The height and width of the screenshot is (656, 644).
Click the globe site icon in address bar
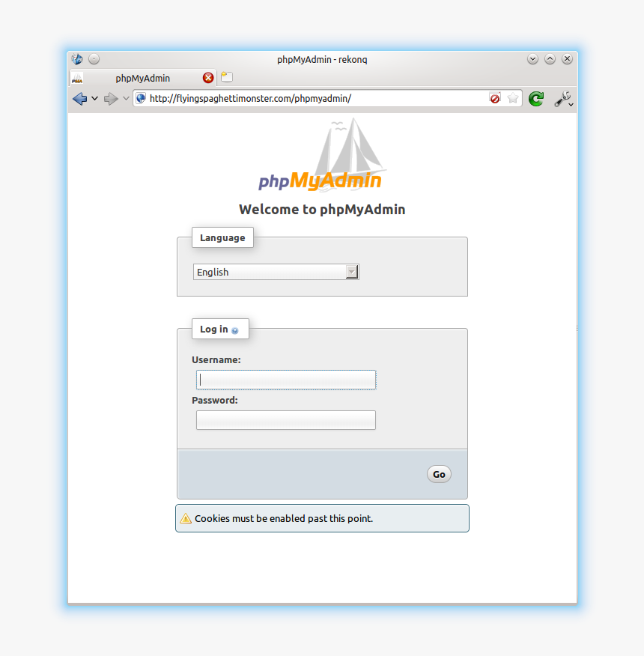coord(141,98)
